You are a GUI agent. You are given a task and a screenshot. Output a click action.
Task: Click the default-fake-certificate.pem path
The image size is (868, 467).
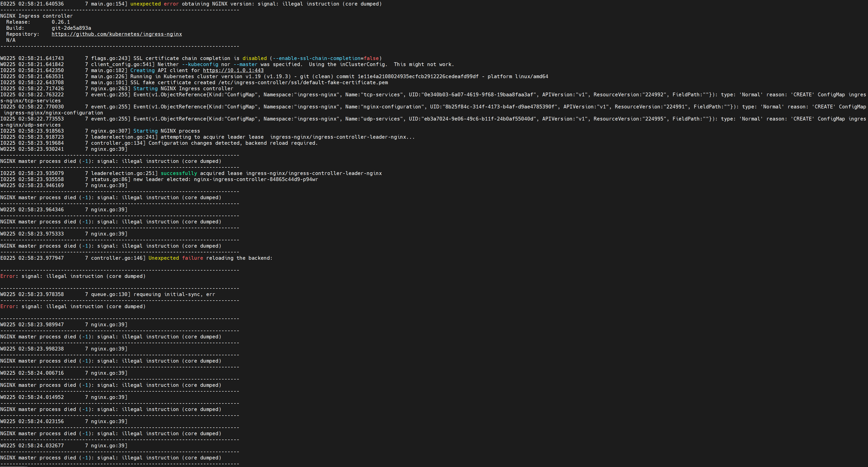(x=303, y=82)
